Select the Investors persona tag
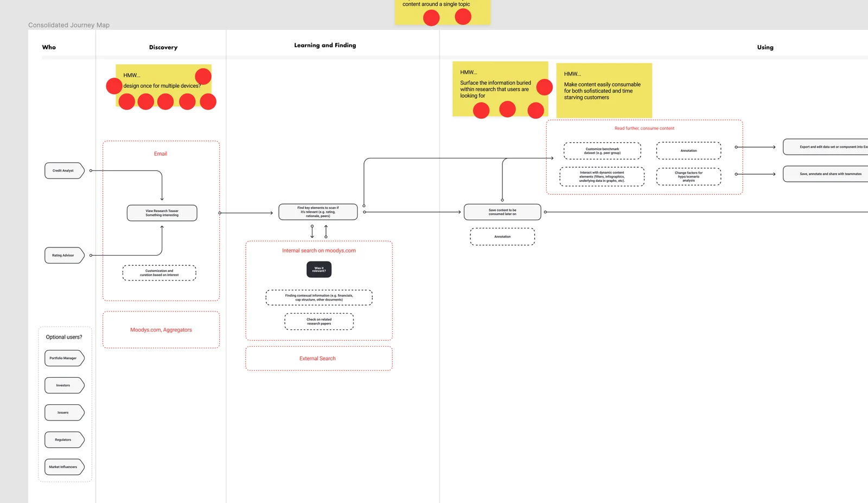Viewport: 868px width, 503px height. [x=64, y=385]
